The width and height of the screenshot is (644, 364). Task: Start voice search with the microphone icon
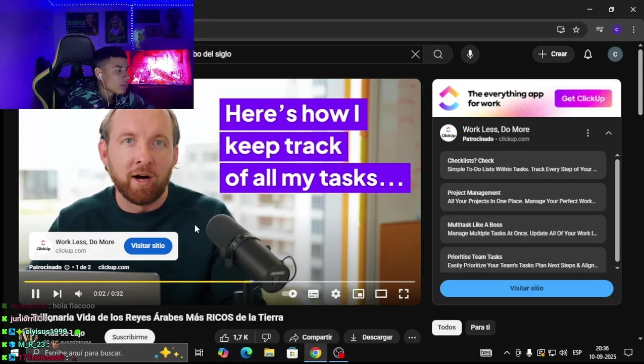470,54
